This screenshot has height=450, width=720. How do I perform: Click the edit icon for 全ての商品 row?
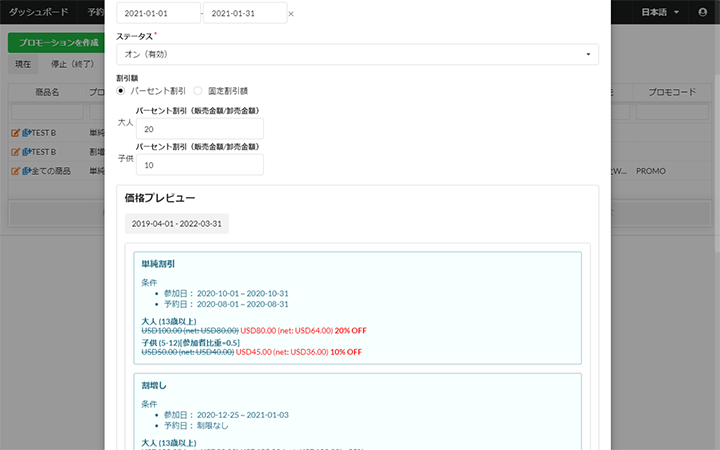coord(15,171)
